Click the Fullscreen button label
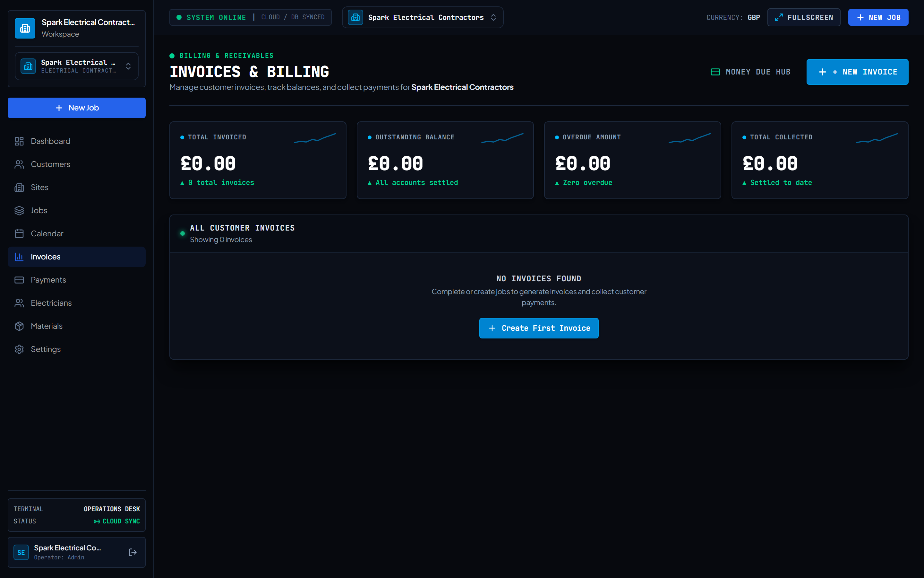The height and width of the screenshot is (578, 924). click(x=810, y=18)
